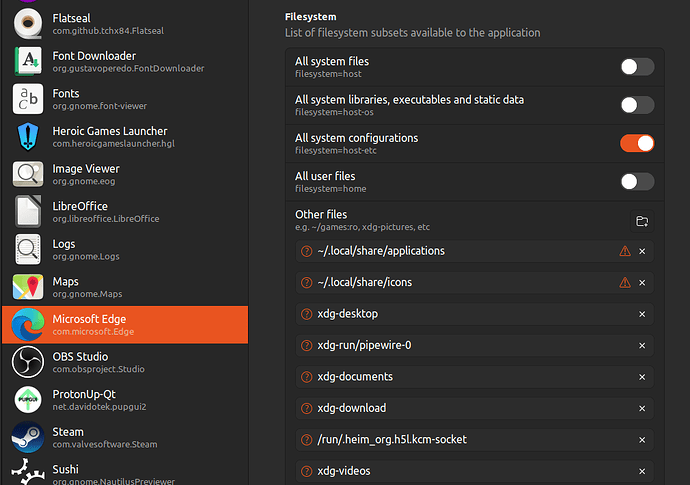
Task: Click 'Other files' row label
Action: pyautogui.click(x=321, y=214)
